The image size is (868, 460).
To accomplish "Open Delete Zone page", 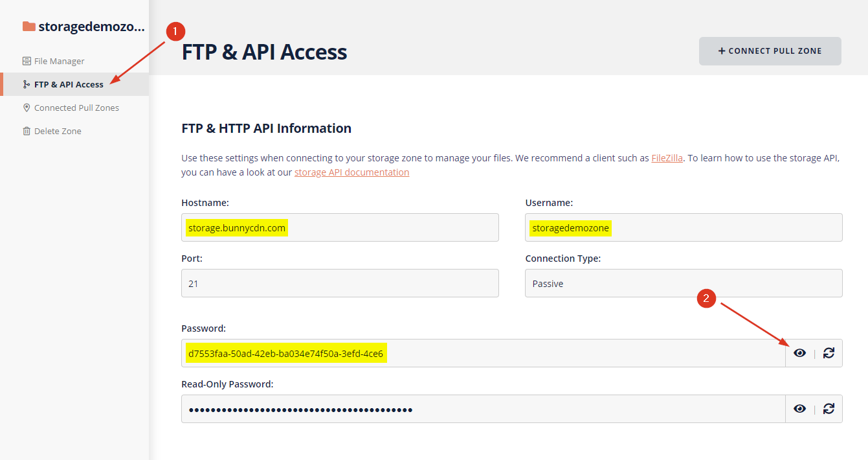I will click(58, 131).
